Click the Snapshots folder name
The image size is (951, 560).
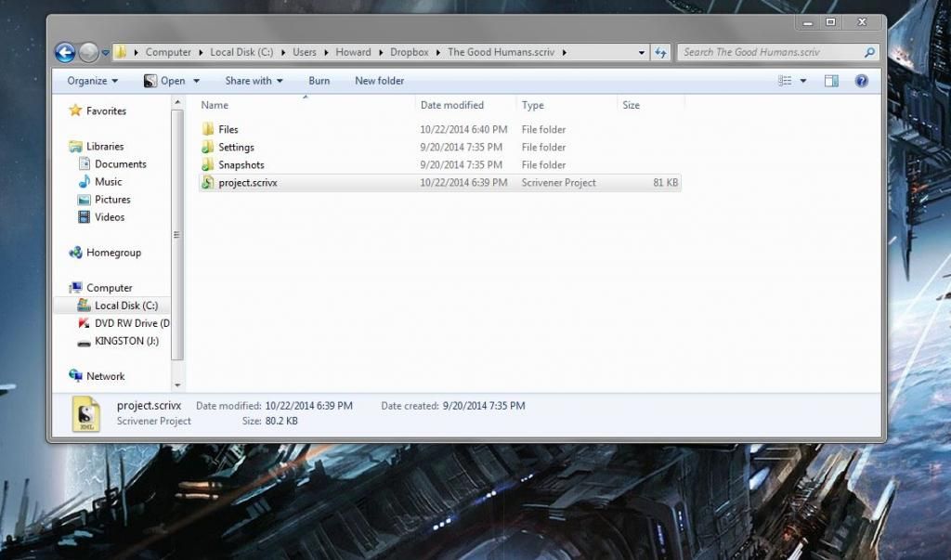click(241, 164)
